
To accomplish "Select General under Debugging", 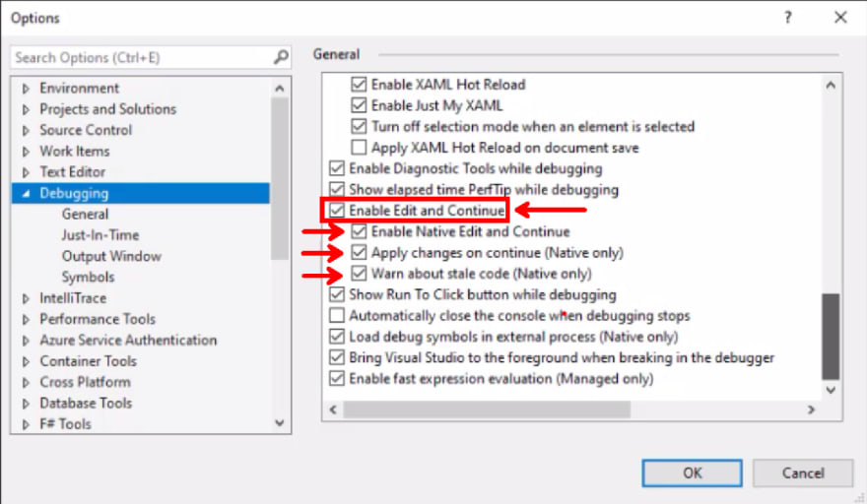I will coord(85,215).
